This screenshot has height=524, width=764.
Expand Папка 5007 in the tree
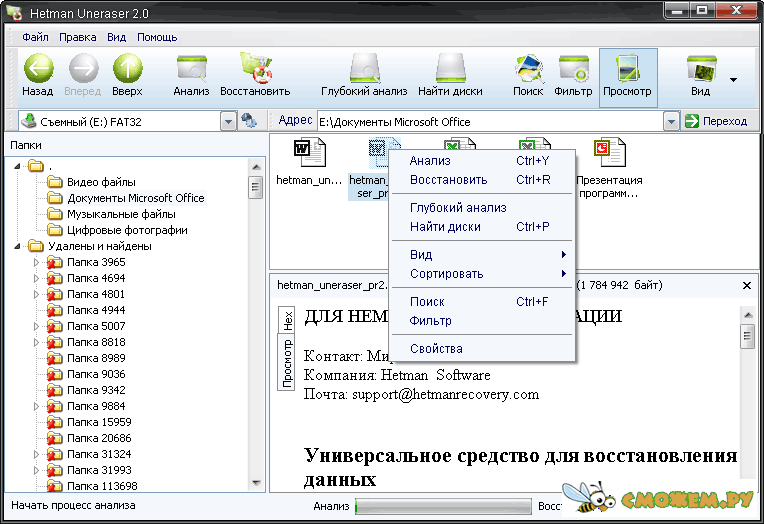36,326
